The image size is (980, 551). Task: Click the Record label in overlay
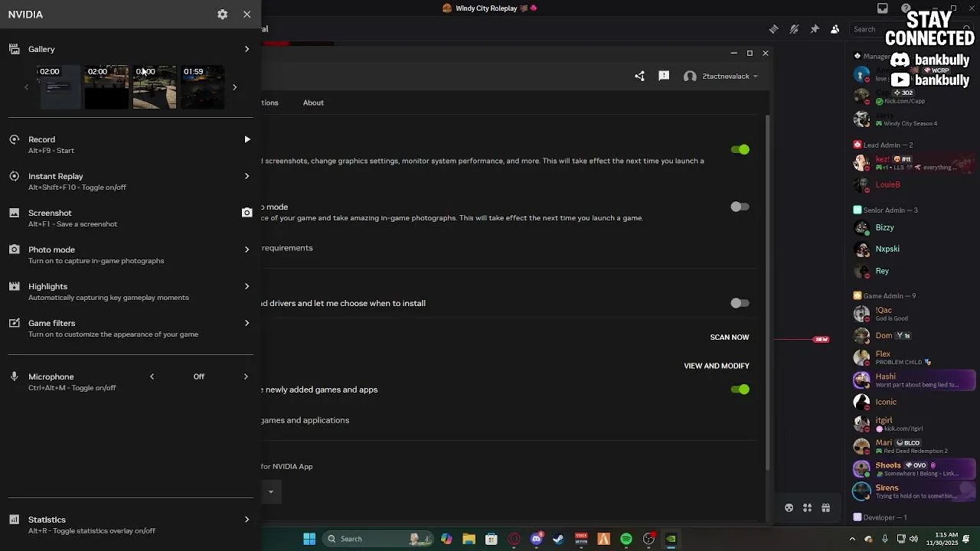click(x=41, y=139)
